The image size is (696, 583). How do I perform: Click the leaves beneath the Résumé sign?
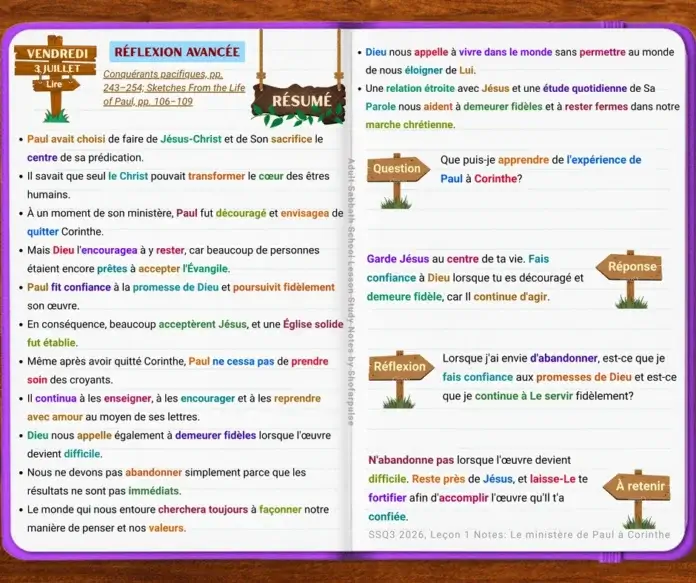pyautogui.click(x=298, y=116)
